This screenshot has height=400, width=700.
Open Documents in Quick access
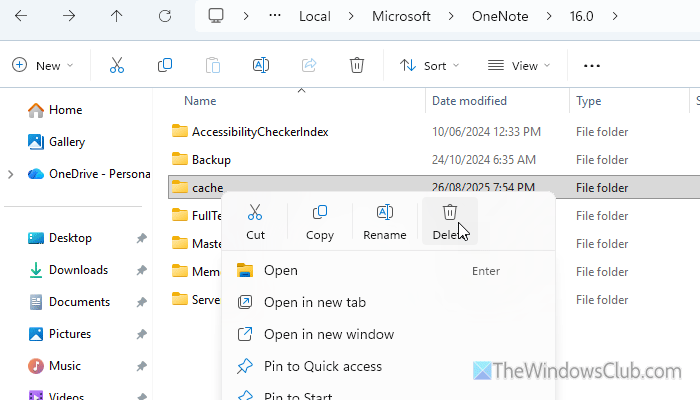tap(69, 302)
